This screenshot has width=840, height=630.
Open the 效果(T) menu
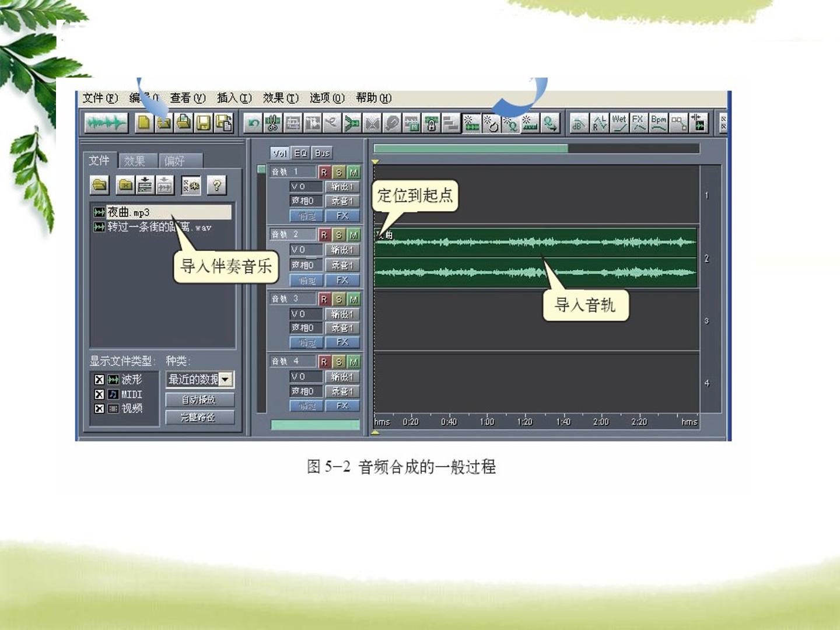pos(281,98)
